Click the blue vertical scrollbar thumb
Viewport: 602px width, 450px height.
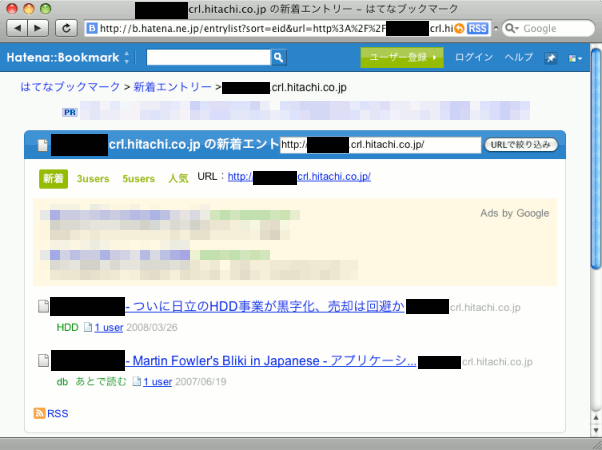596,159
